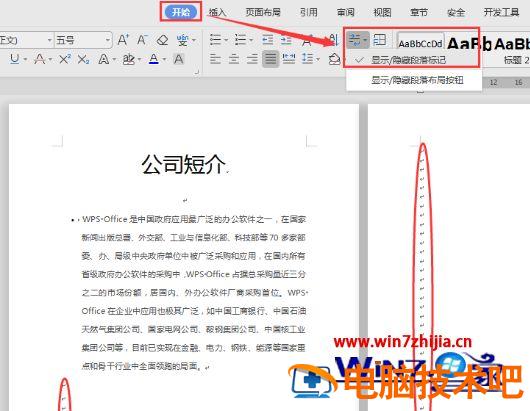Viewport: 530px width, 411px height.
Task: Click the tab stops table-like icon
Action: pyautogui.click(x=380, y=40)
